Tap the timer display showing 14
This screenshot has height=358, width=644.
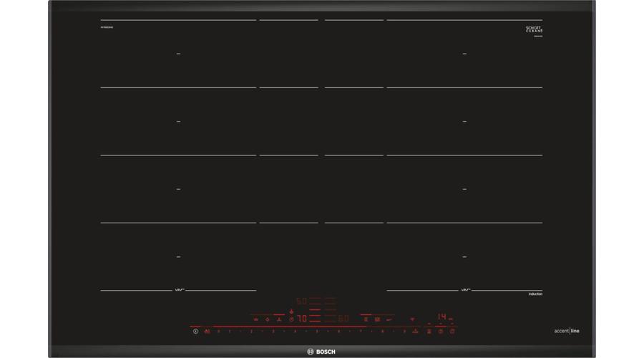(441, 316)
